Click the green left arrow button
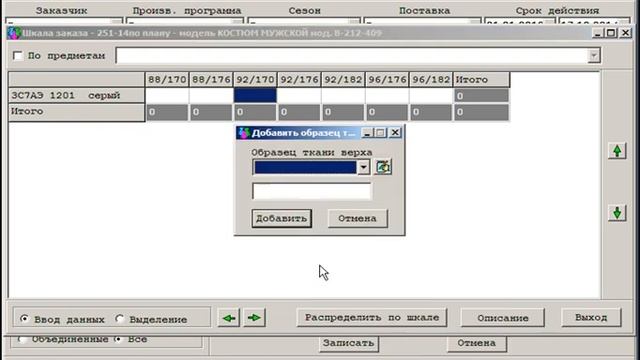 pos(229,318)
